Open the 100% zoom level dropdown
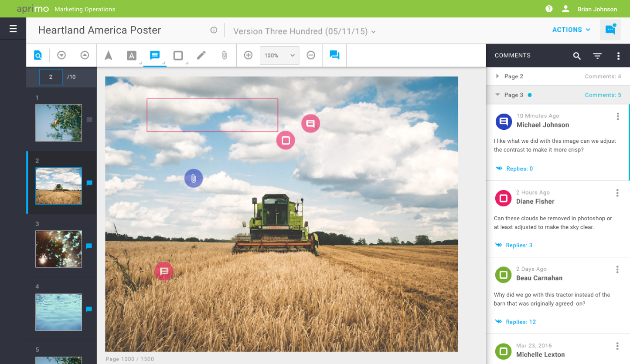This screenshot has height=364, width=630. tap(279, 55)
